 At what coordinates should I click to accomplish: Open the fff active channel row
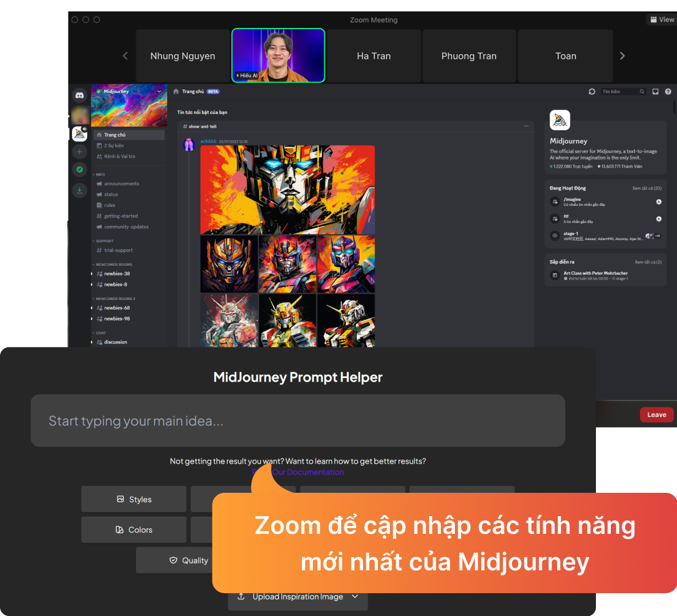(605, 218)
